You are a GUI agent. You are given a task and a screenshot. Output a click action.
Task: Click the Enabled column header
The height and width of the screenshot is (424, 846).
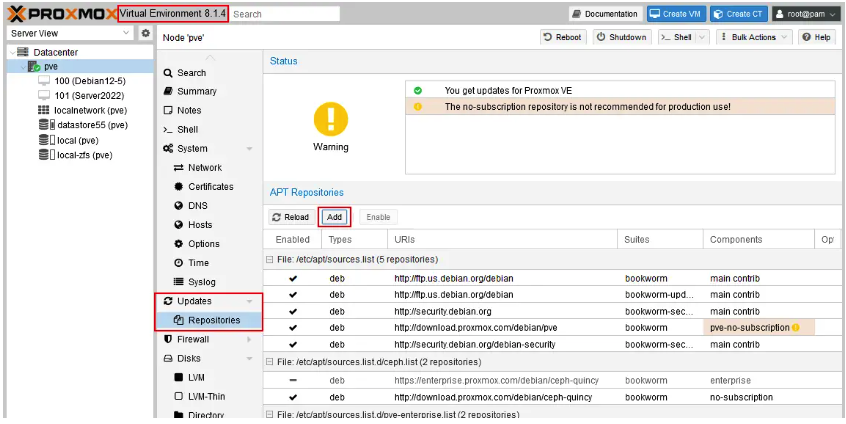tap(292, 240)
